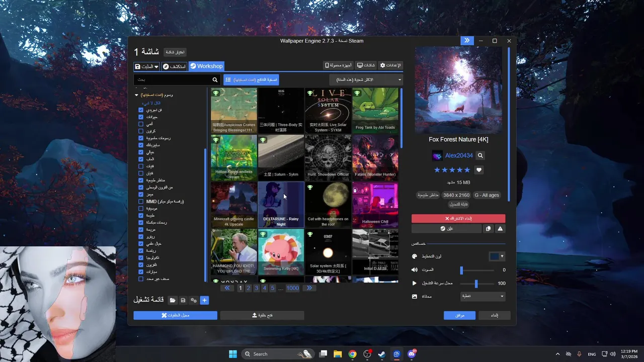This screenshot has width=644, height=362.
Task: Open Google Chrome from the taskbar
Action: [352, 354]
